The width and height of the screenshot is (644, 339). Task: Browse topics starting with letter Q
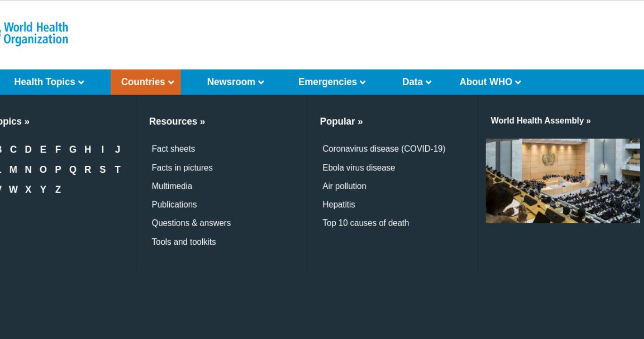coord(73,169)
